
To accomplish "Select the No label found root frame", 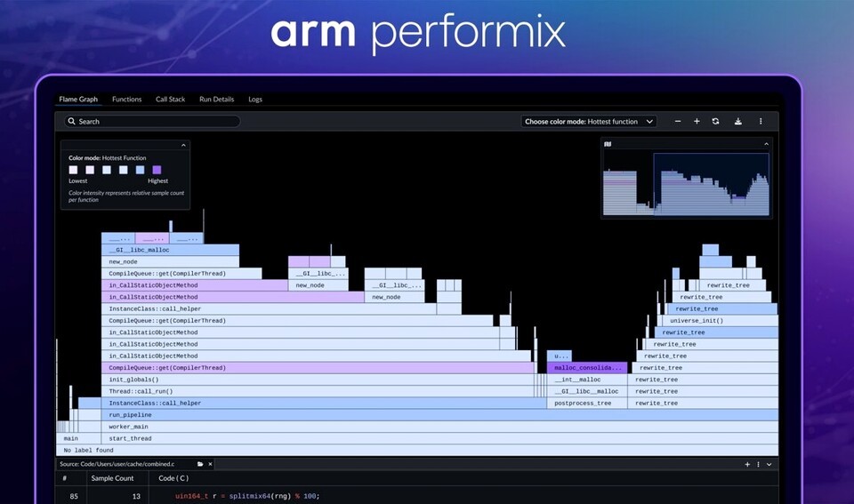I will point(417,450).
